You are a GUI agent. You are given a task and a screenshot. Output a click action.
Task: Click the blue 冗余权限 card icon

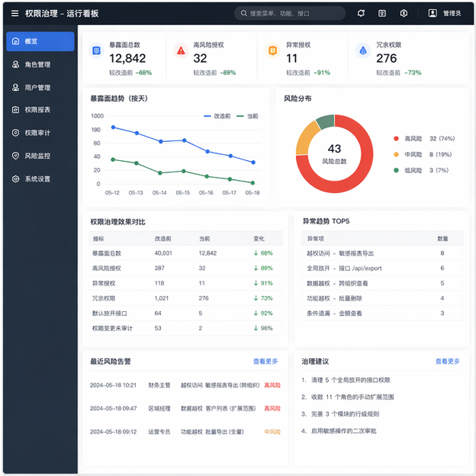click(363, 50)
